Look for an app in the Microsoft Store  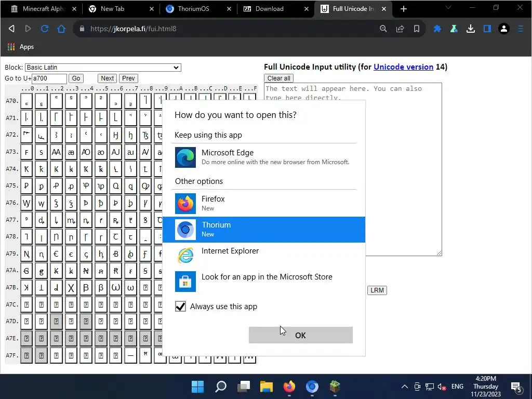tap(264, 281)
